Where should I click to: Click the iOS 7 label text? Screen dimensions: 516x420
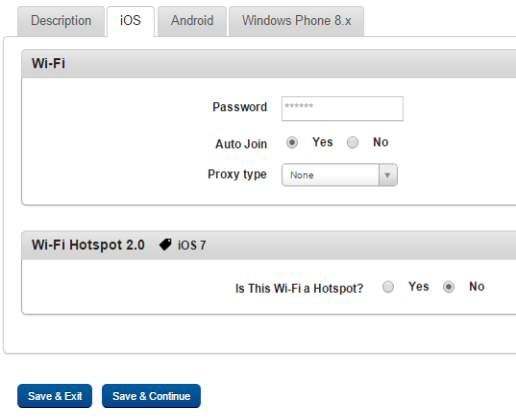tap(192, 245)
